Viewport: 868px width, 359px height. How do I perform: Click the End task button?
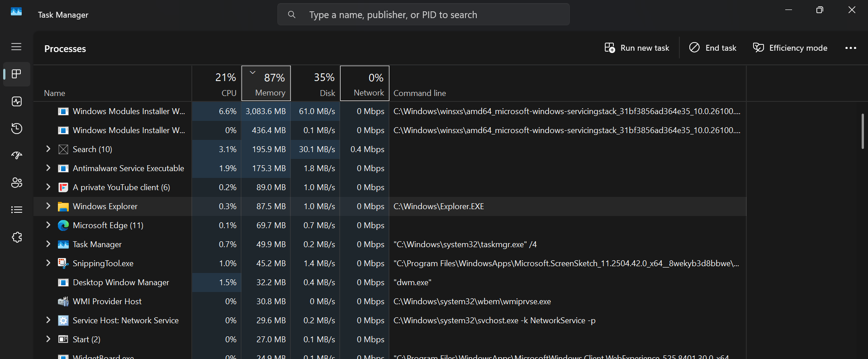(x=713, y=48)
